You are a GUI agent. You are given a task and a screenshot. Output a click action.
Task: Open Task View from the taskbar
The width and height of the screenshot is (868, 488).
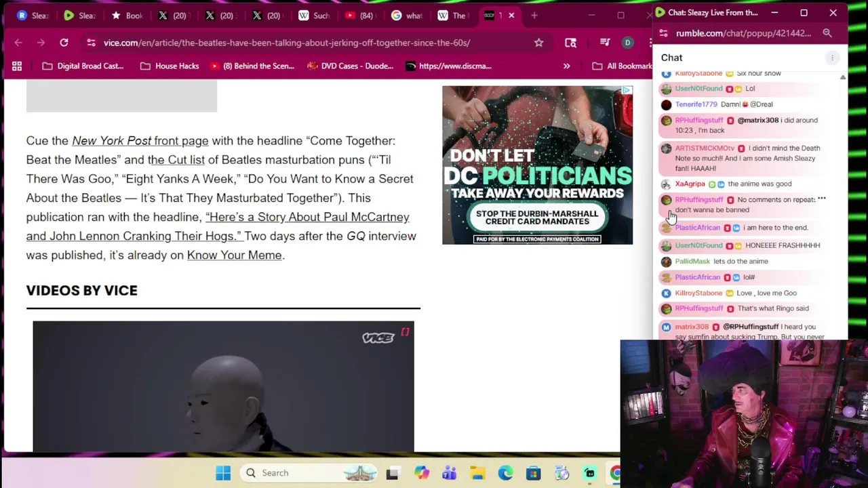click(x=393, y=473)
